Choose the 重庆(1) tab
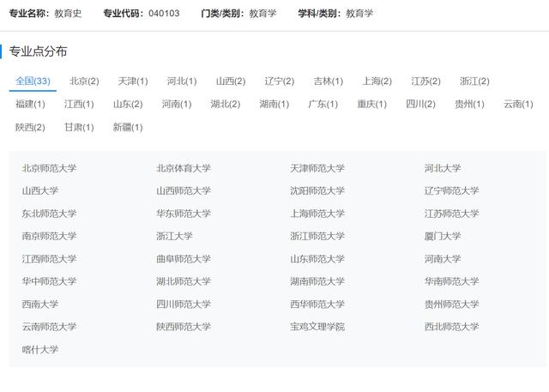Viewport: 549px width, 392px height. (371, 104)
